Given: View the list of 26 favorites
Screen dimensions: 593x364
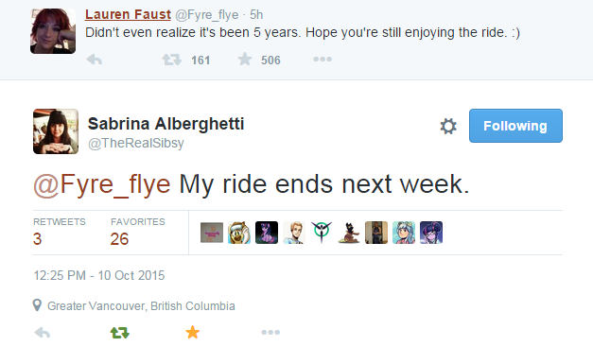Looking at the screenshot, I should coord(138,232).
